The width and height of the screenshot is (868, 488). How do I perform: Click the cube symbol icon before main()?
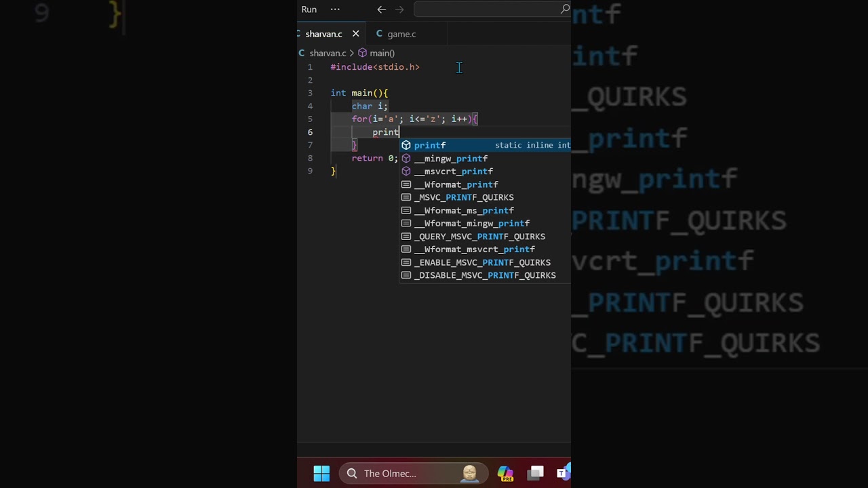(x=362, y=53)
